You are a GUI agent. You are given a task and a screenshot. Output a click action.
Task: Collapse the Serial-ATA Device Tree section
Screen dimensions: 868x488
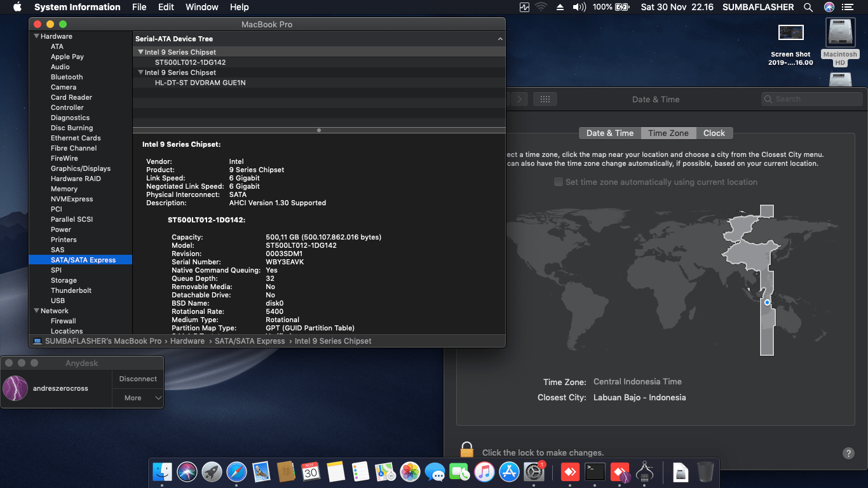(x=500, y=38)
